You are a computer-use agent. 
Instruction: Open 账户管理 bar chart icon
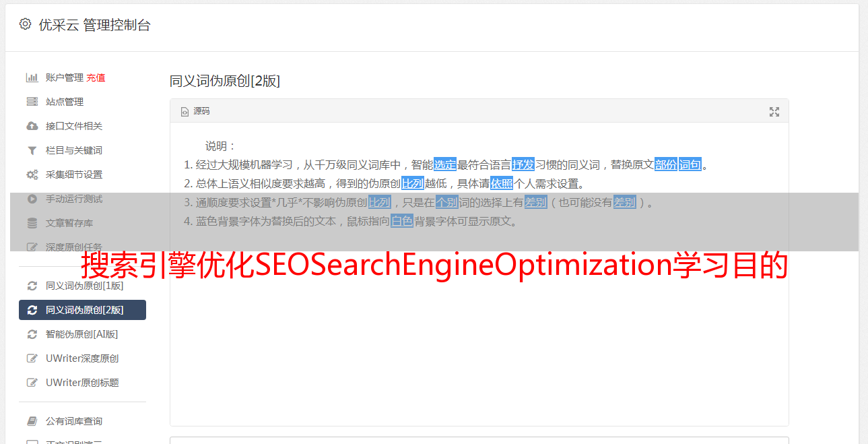point(32,77)
